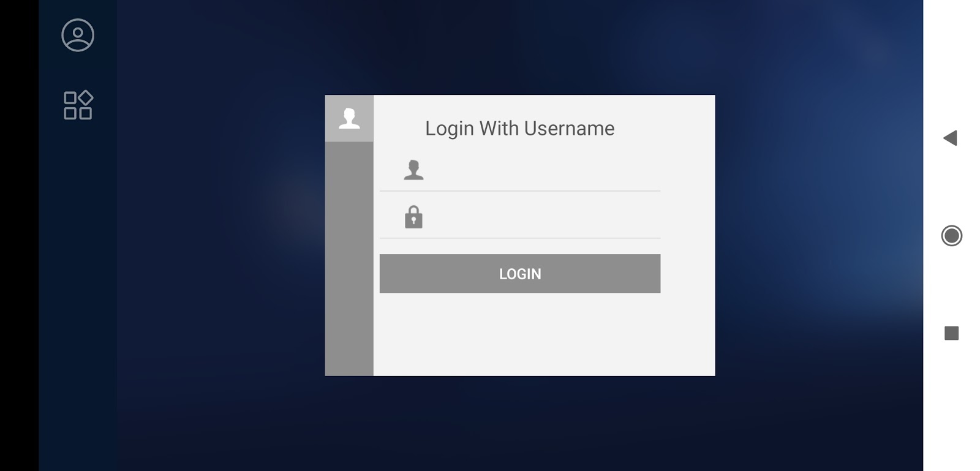The height and width of the screenshot is (471, 980).
Task: Click the person icon beside username field
Action: 413,170
